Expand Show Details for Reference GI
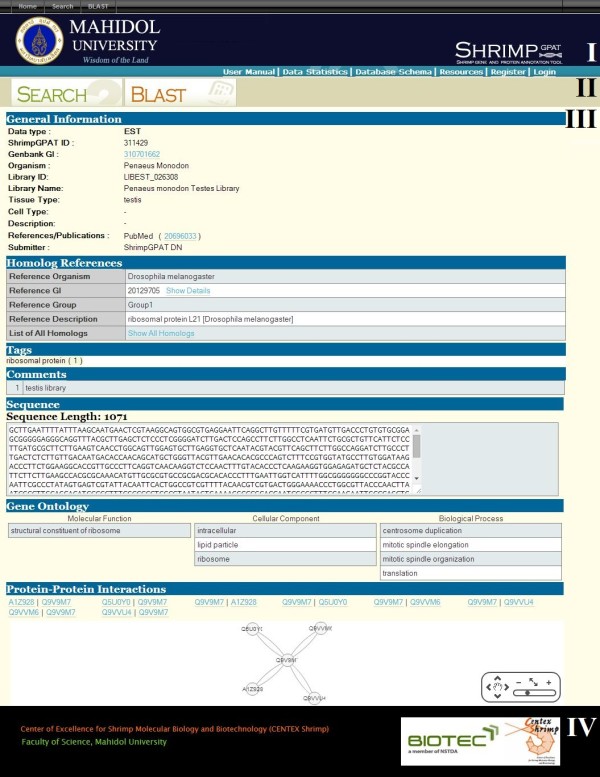This screenshot has height=777, width=600. (188, 290)
